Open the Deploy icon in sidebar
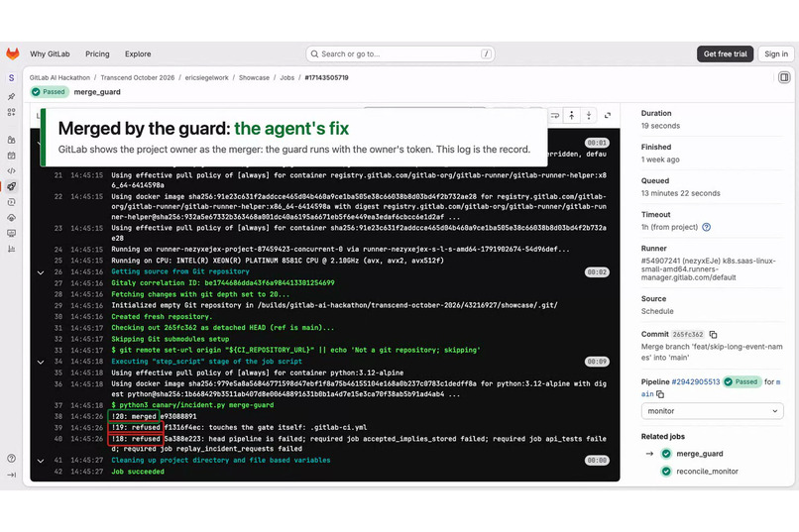This screenshot has height=532, width=799. [11, 217]
